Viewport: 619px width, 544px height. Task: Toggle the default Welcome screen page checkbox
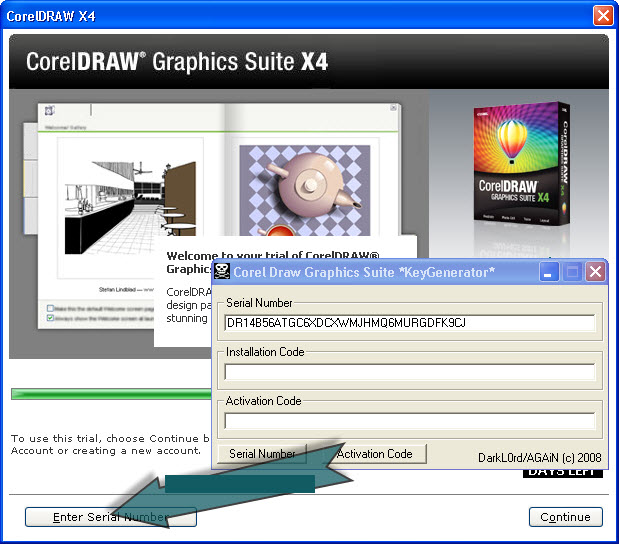(x=50, y=308)
